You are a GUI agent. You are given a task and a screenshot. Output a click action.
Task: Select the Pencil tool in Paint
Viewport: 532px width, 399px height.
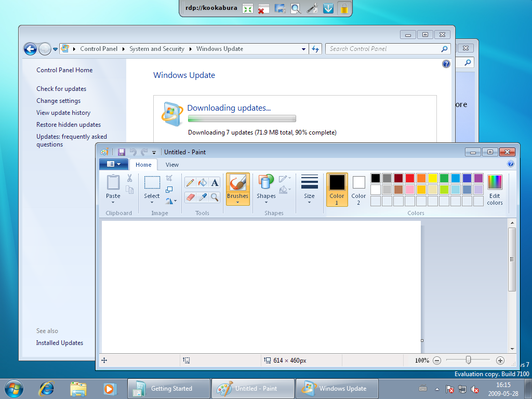[x=190, y=182]
